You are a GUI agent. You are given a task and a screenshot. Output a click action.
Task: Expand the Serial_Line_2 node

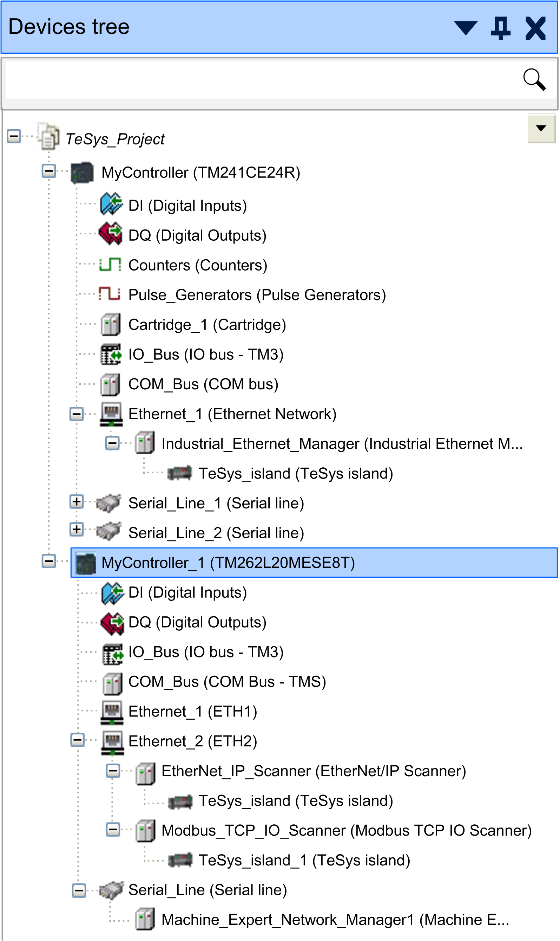click(77, 530)
